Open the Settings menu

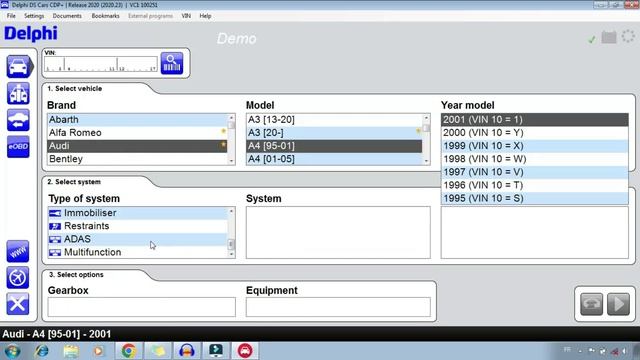pyautogui.click(x=34, y=16)
